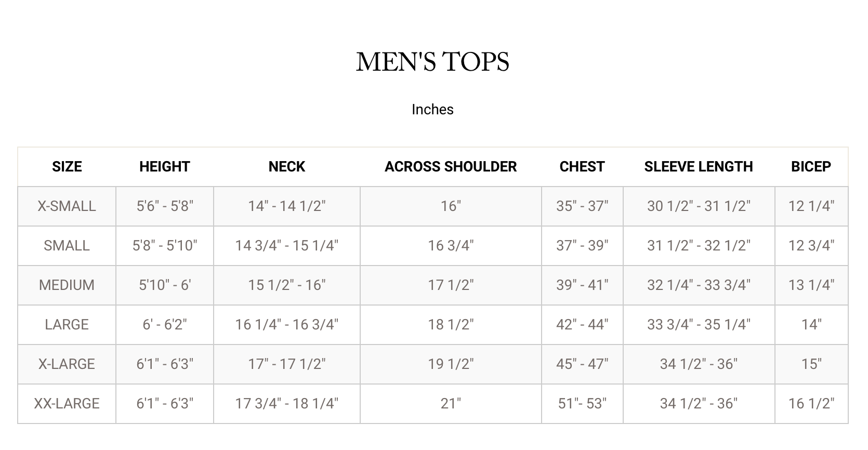Click the MEN'S TOPS heading

[432, 62]
